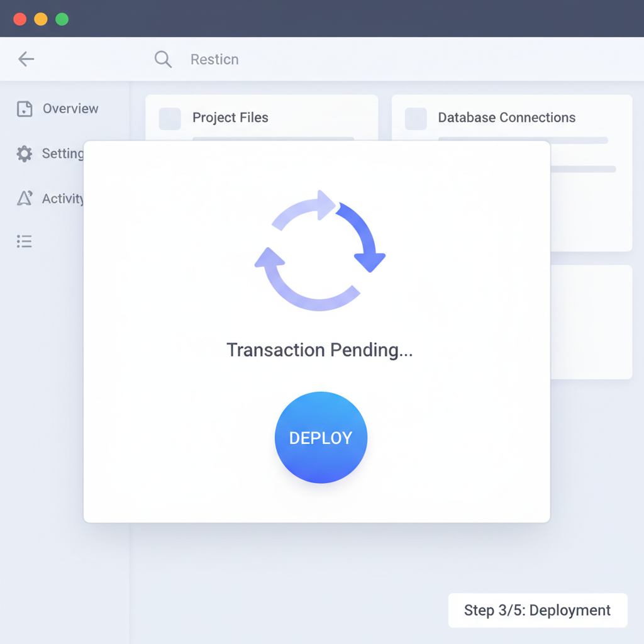This screenshot has height=644, width=644.
Task: Click the back arrow icon
Action: point(25,58)
